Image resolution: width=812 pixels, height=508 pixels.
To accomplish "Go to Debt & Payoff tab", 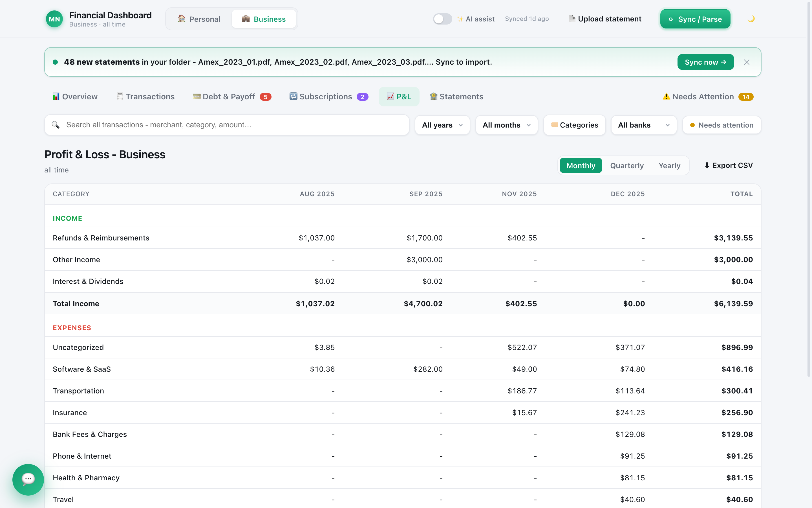I will tap(232, 97).
